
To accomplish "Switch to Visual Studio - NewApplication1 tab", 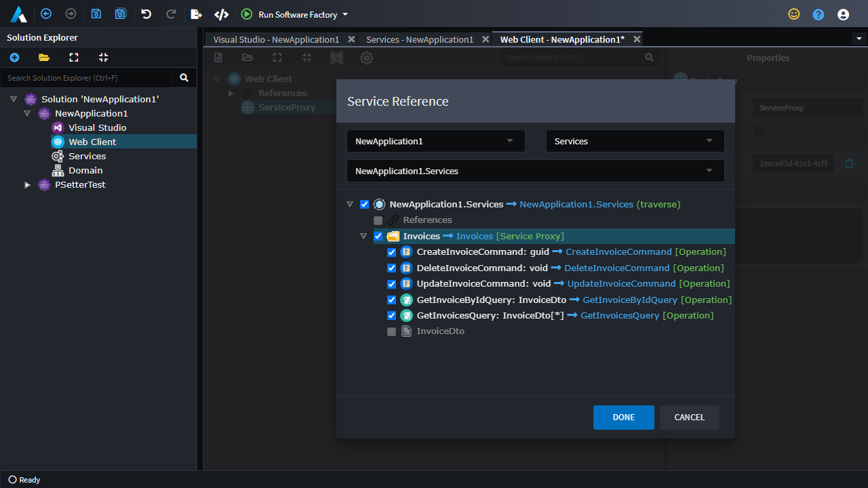I will (x=276, y=39).
